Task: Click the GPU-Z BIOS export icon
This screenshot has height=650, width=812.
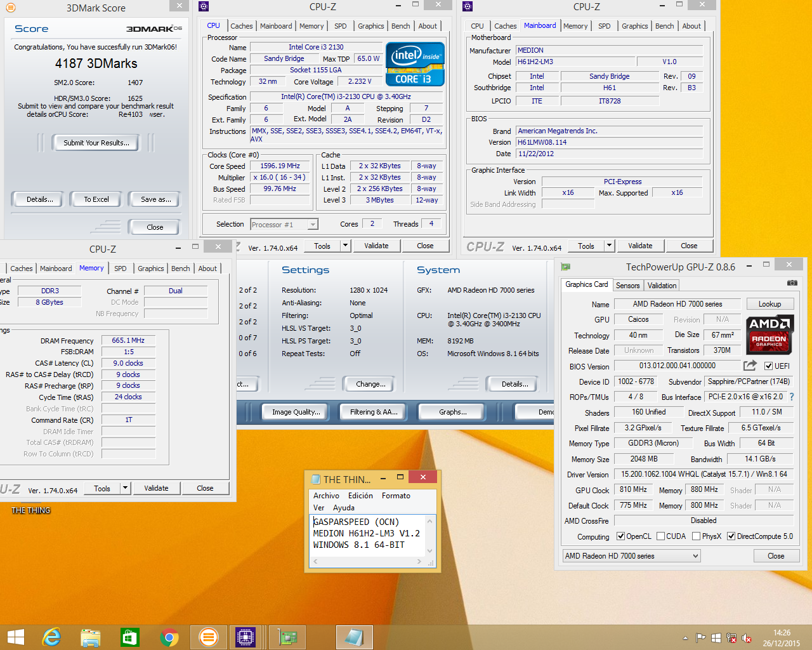Action: coord(750,366)
